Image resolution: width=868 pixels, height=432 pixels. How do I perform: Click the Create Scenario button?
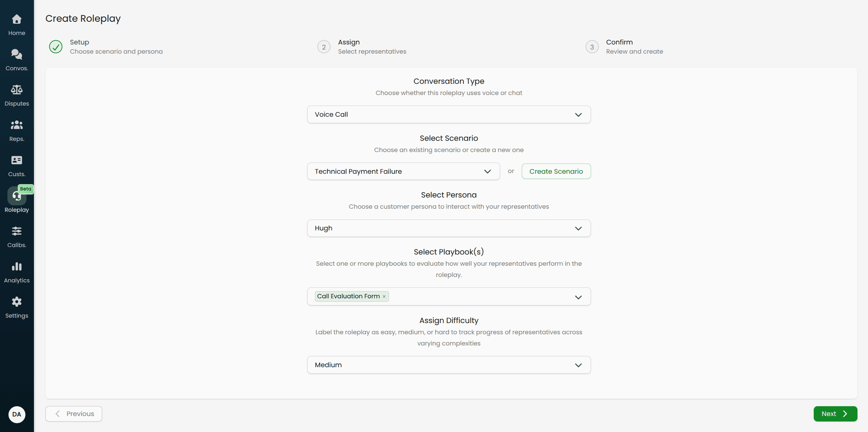point(556,171)
